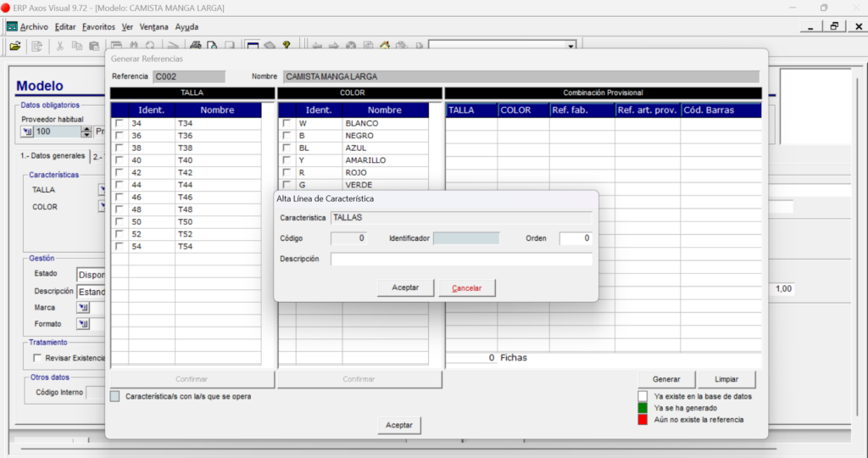Click the Proveedor habitual spinner arrows
Screen dimensions: 868x458
click(x=86, y=131)
